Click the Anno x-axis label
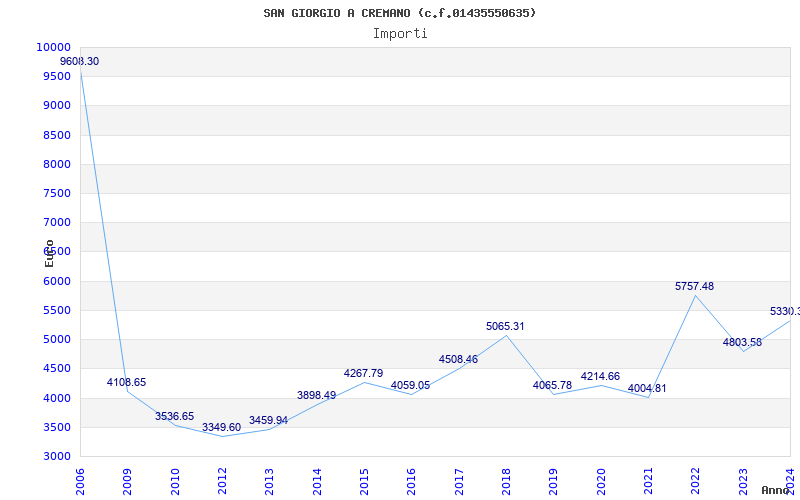Viewport: 800px width, 500px height. [x=775, y=490]
